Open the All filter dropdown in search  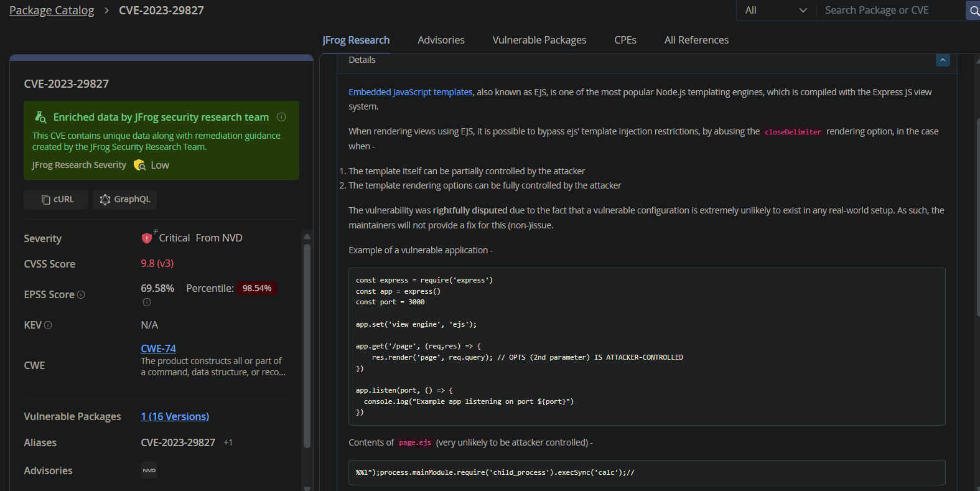(x=776, y=11)
